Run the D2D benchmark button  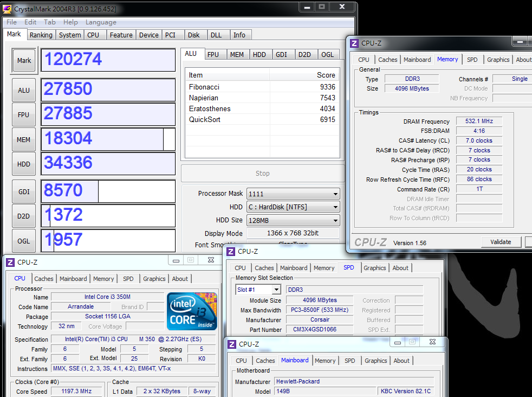click(x=24, y=216)
